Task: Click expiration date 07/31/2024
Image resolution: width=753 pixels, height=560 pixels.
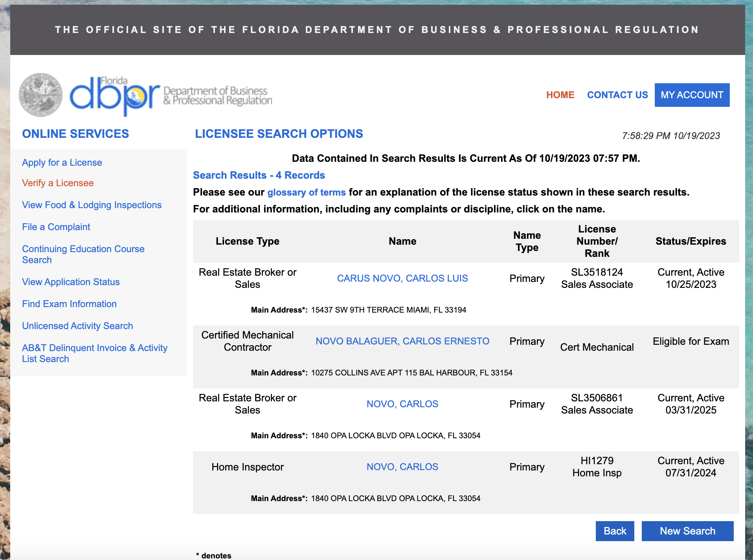Action: [x=691, y=473]
